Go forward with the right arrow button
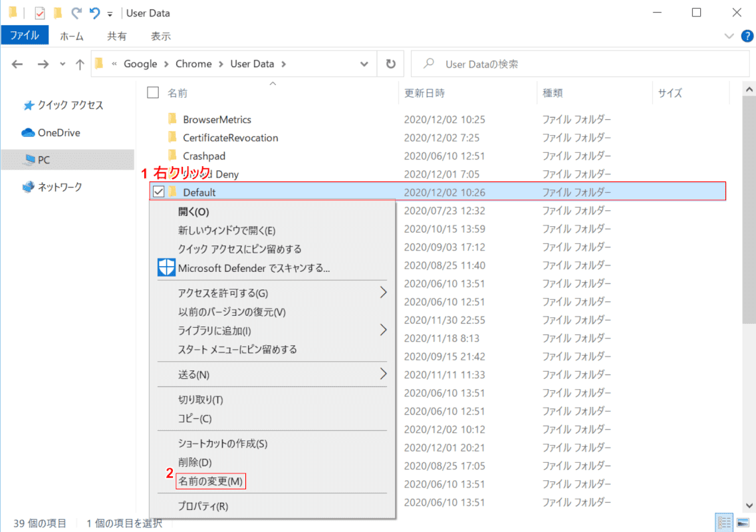The image size is (756, 532). coord(43,64)
